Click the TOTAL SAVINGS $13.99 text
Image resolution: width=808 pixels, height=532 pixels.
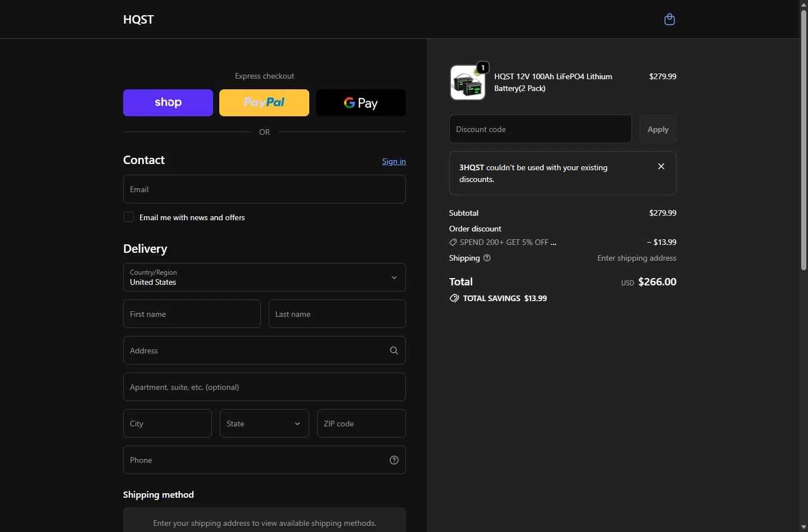(505, 298)
